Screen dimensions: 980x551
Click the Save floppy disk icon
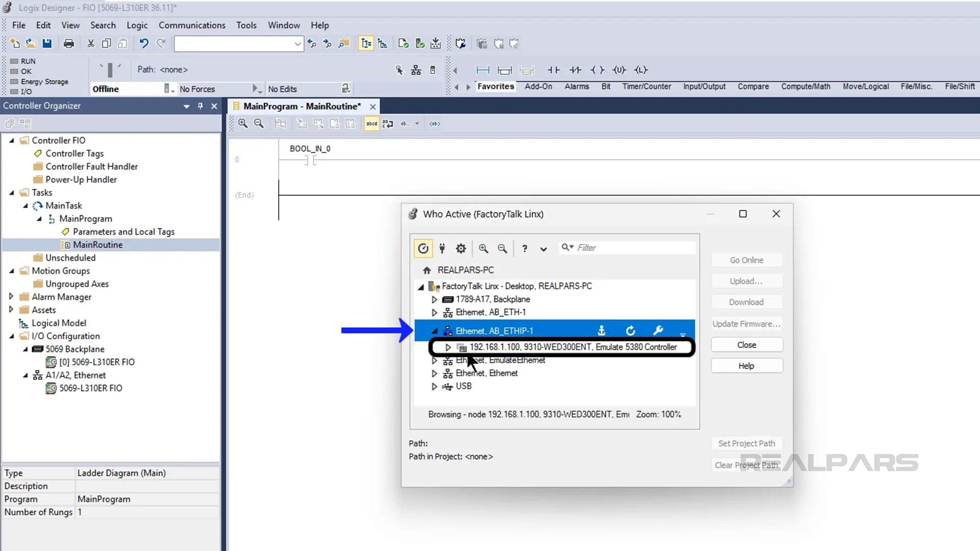(x=47, y=43)
